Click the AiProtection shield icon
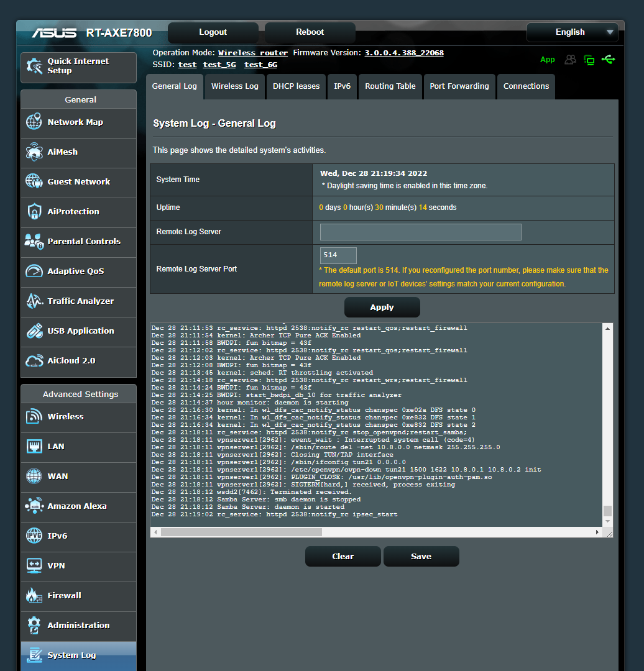This screenshot has width=644, height=671. pyautogui.click(x=34, y=211)
